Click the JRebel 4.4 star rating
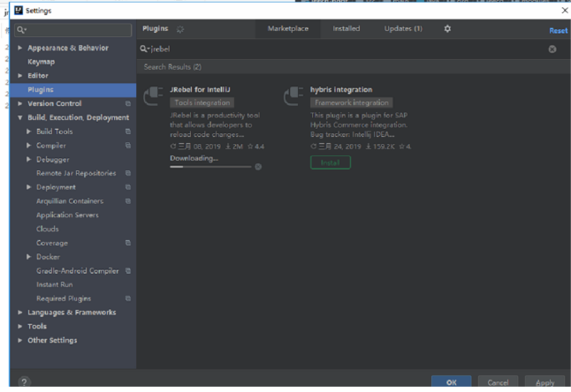Image resolution: width=571 pixels, height=392 pixels. (256, 147)
